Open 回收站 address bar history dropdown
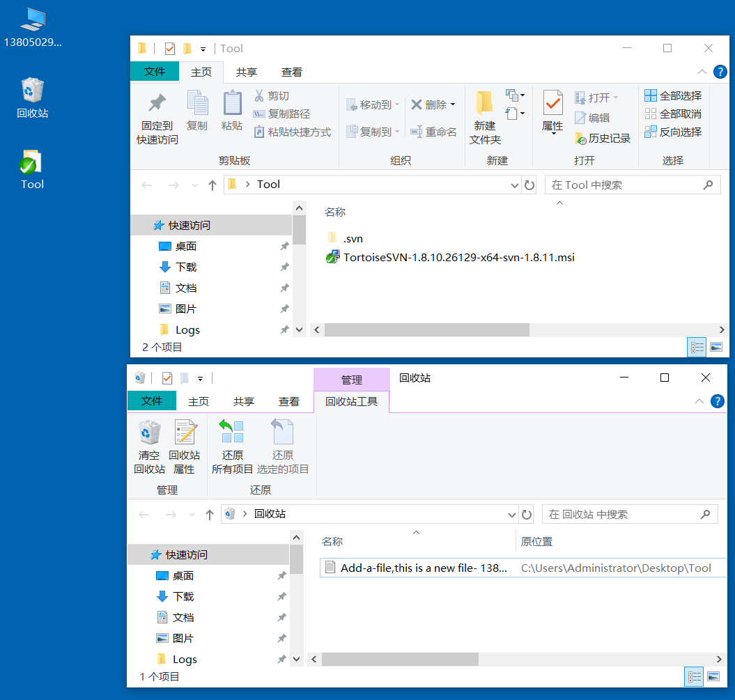Image resolution: width=735 pixels, height=700 pixels. pos(511,515)
